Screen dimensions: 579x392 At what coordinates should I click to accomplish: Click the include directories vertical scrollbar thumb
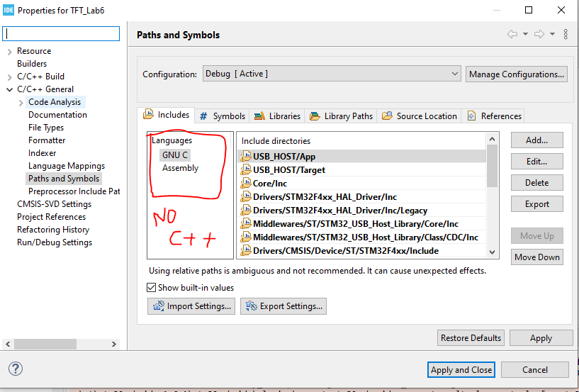[492, 166]
